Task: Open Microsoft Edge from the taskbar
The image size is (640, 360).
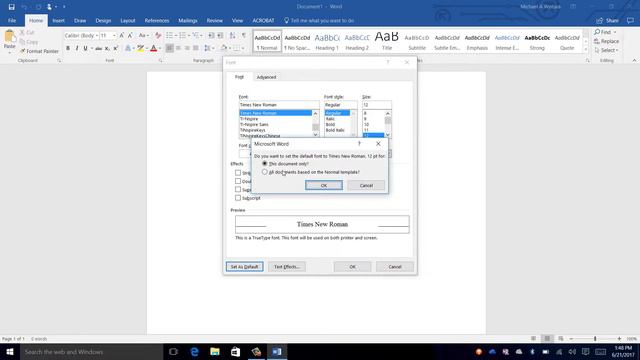Action: [x=194, y=352]
